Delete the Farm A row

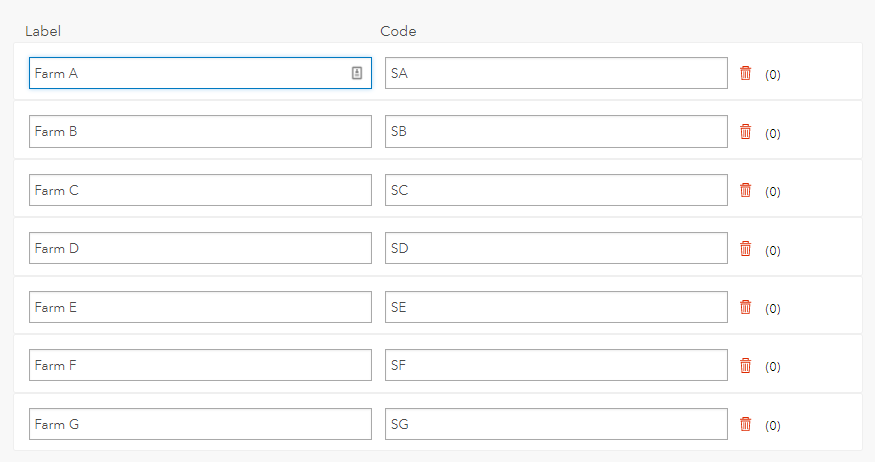(745, 73)
